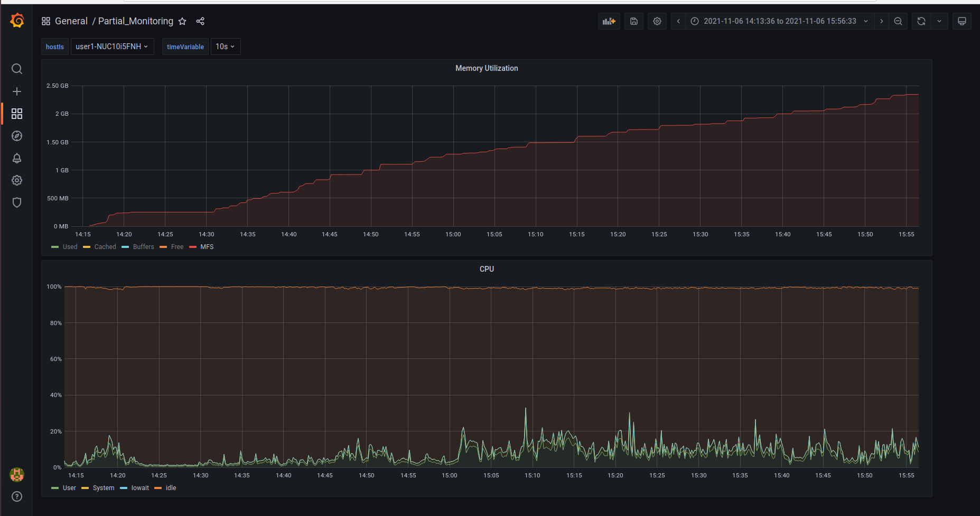Open the CPU panel title menu
This screenshot has width=980, height=516.
pyautogui.click(x=486, y=269)
